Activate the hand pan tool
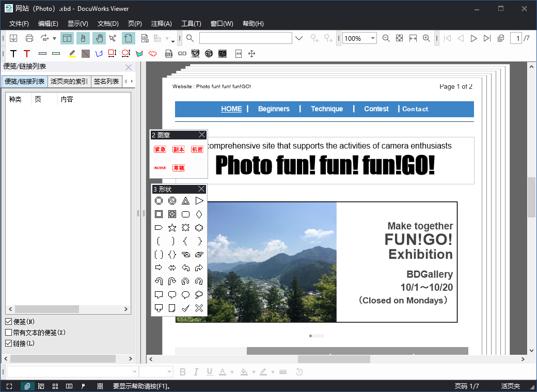Image resolution: width=537 pixels, height=392 pixels. [98, 38]
